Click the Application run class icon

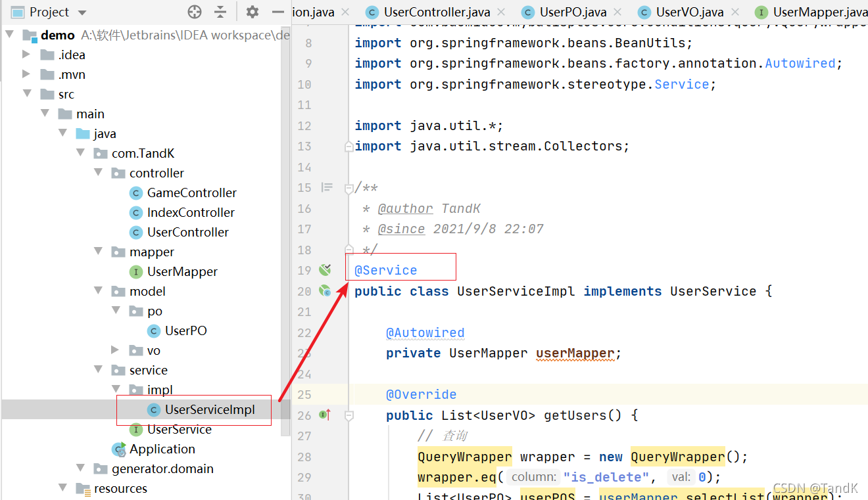[x=119, y=449]
